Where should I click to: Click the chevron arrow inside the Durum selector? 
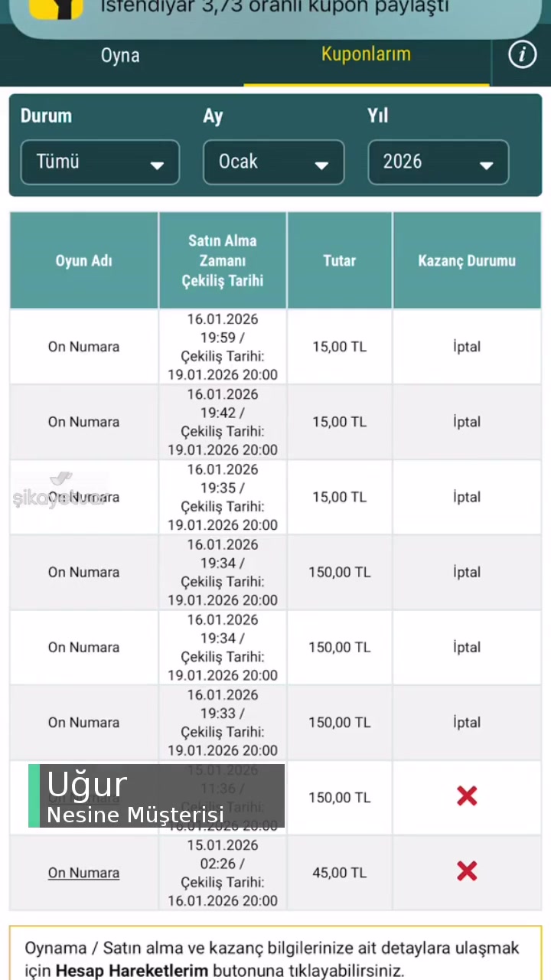click(x=157, y=164)
